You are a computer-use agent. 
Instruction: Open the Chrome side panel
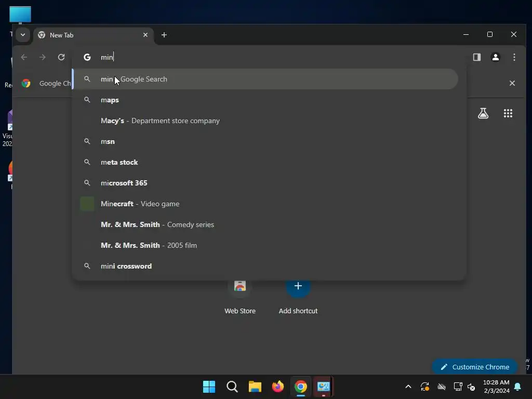tap(477, 57)
